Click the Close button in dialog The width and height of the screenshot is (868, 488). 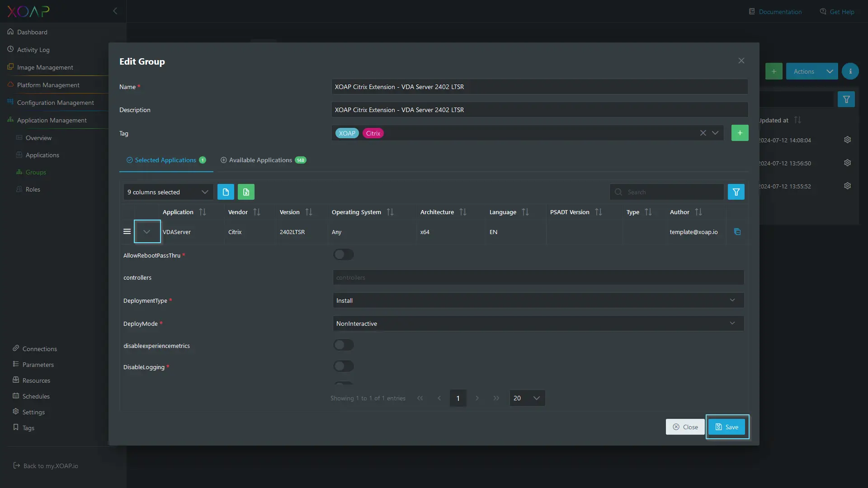tap(685, 427)
